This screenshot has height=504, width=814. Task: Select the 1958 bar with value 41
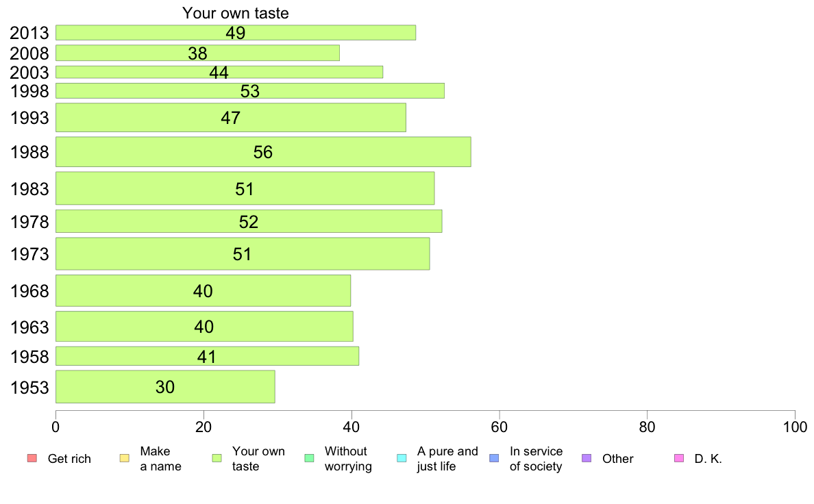click(207, 357)
